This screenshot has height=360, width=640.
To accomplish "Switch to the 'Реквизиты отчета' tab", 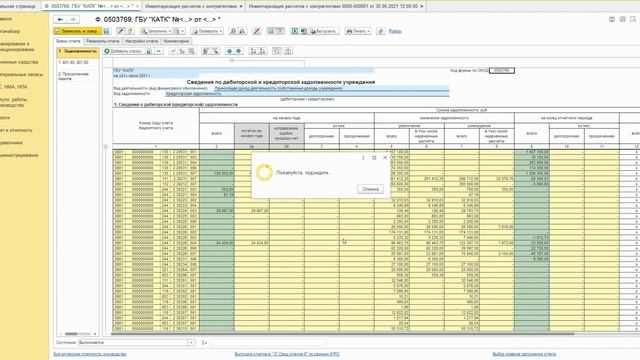I will pos(103,41).
